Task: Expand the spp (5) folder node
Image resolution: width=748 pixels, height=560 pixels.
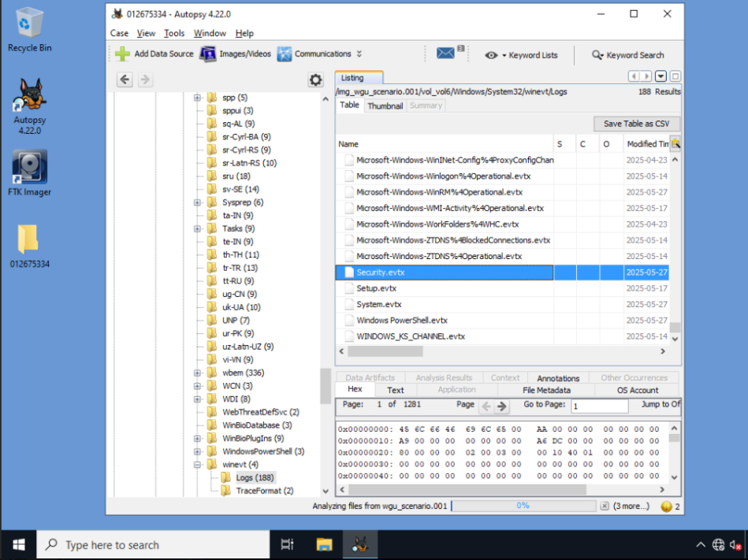Action: [197, 98]
